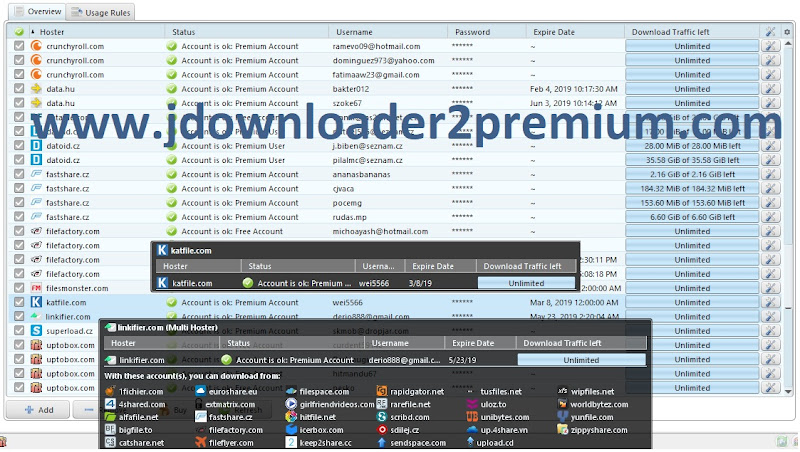Click katfile K icon in account list row
The height and width of the screenshot is (452, 800).
(36, 302)
